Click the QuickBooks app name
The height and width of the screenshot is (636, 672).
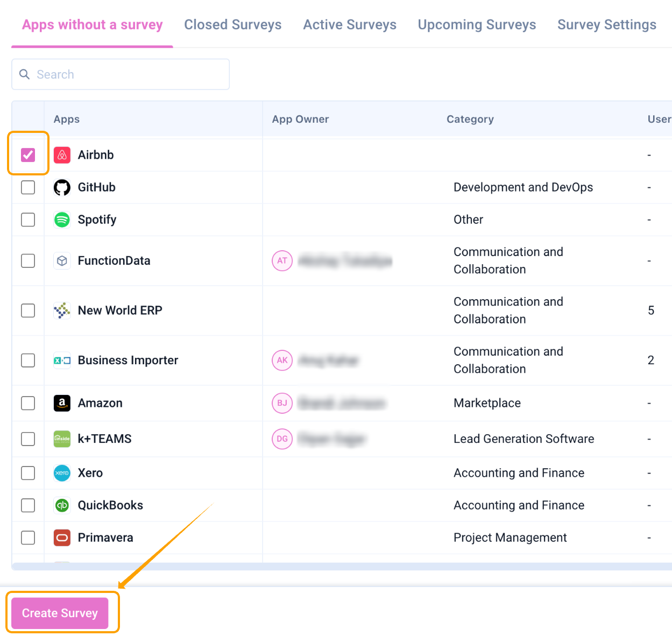(110, 505)
